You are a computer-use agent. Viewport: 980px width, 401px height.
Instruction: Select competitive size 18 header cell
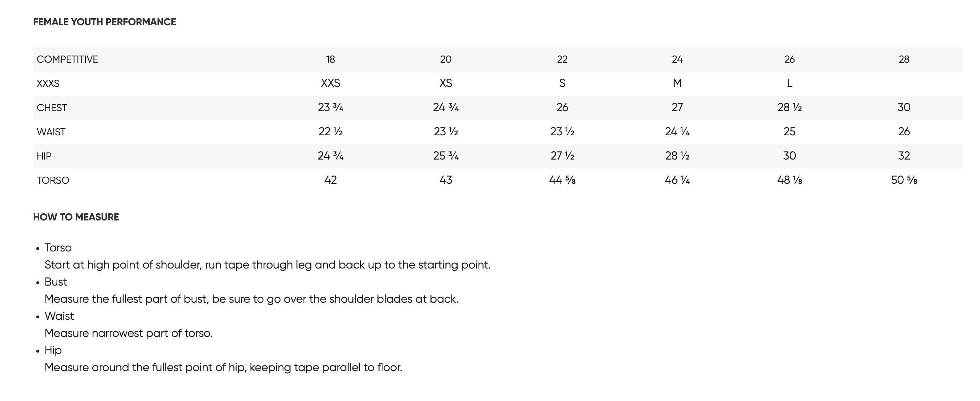click(330, 59)
